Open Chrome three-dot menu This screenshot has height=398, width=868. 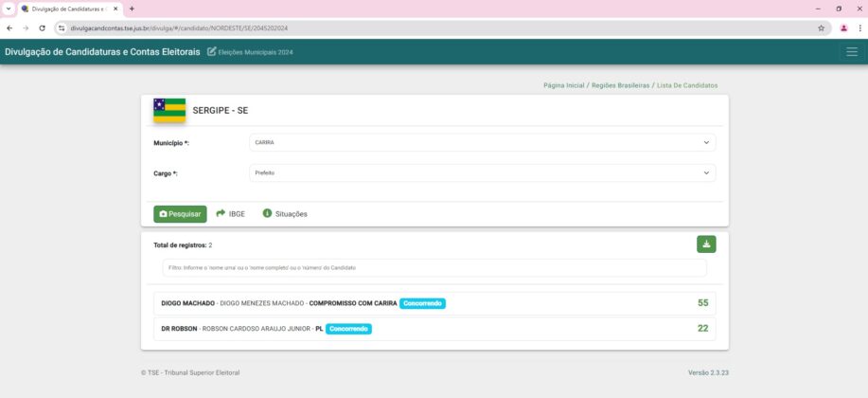click(x=859, y=27)
